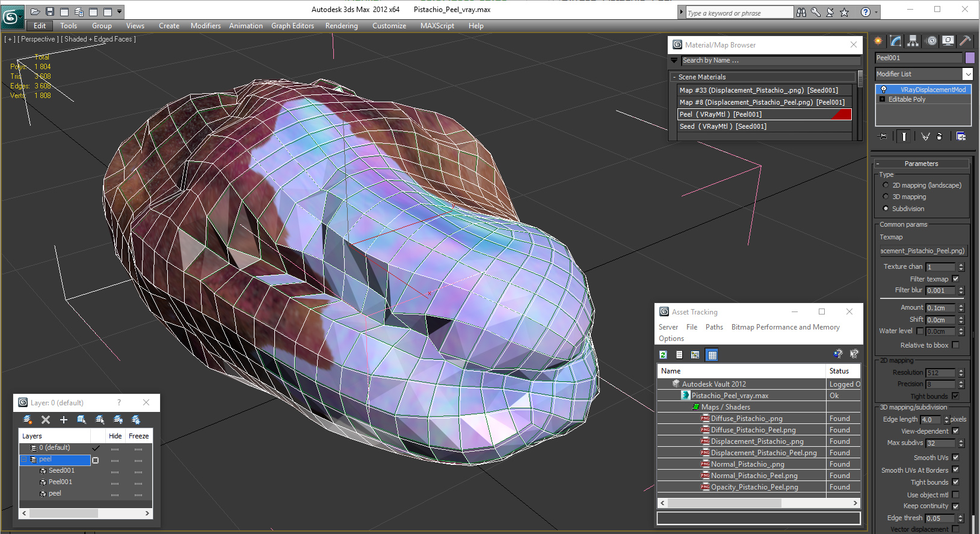Open Help dropdown arrow beside question mark
980x534 pixels.
[x=876, y=12]
